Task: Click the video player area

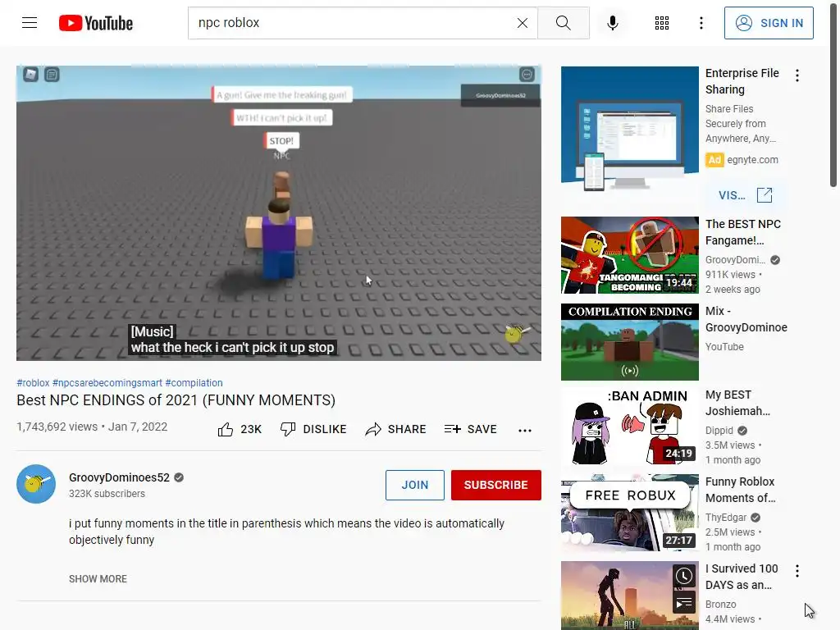Action: coord(279,213)
